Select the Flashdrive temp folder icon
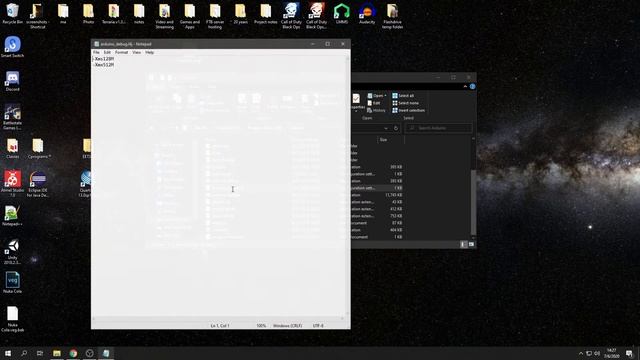Screen dimensions: 640x360 392,16
